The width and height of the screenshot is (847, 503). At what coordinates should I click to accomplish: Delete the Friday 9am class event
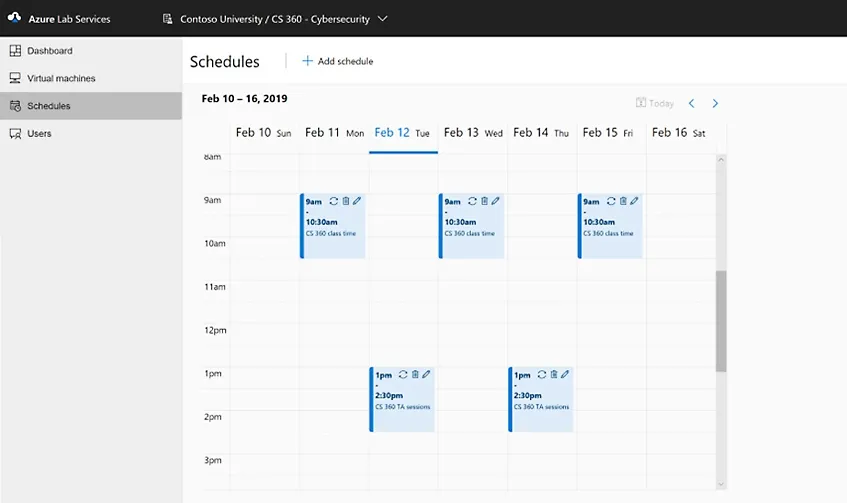click(x=623, y=201)
